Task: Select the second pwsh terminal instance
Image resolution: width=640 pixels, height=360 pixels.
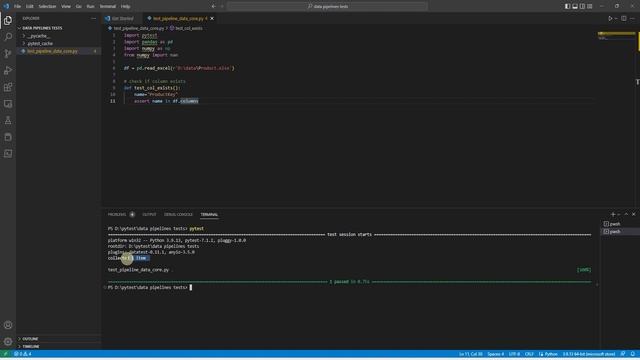Action: point(614,231)
